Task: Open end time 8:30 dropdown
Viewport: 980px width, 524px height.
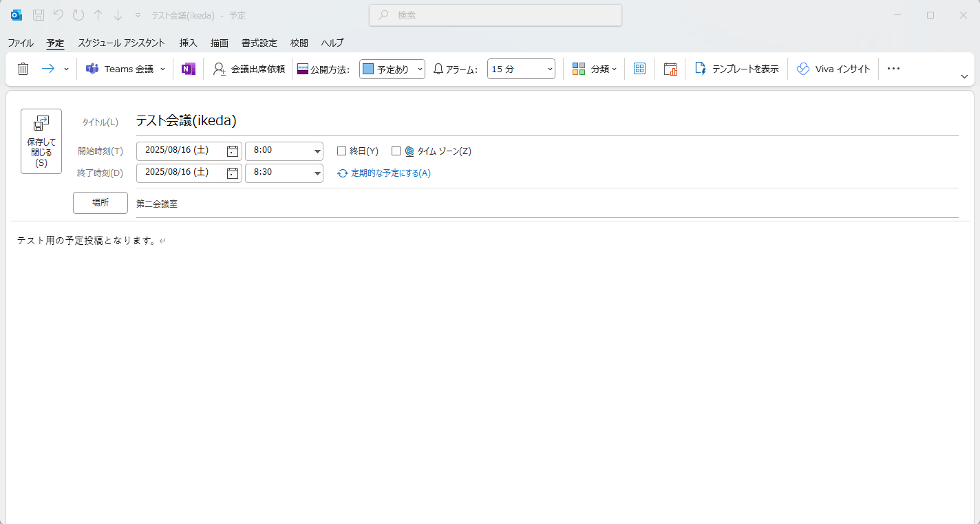Action: (x=317, y=173)
